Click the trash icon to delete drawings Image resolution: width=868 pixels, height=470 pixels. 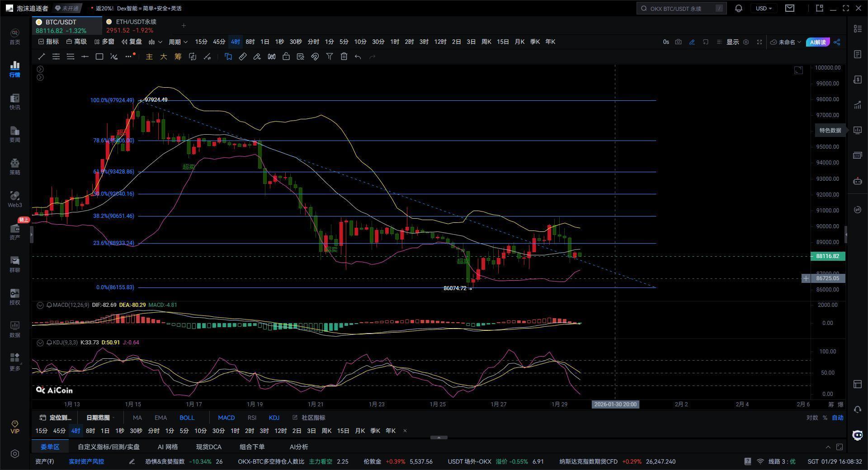coord(344,56)
